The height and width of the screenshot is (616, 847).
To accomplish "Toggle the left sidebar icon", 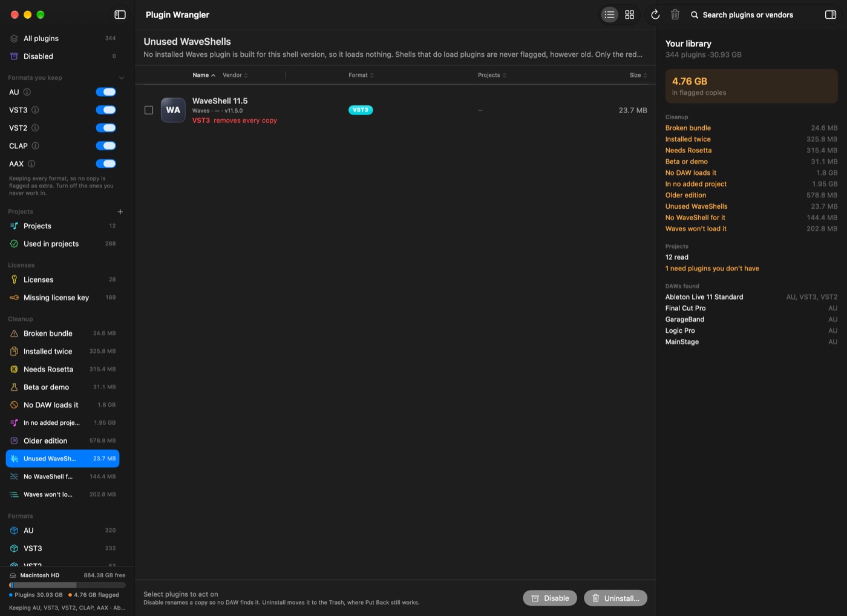I will tap(120, 15).
